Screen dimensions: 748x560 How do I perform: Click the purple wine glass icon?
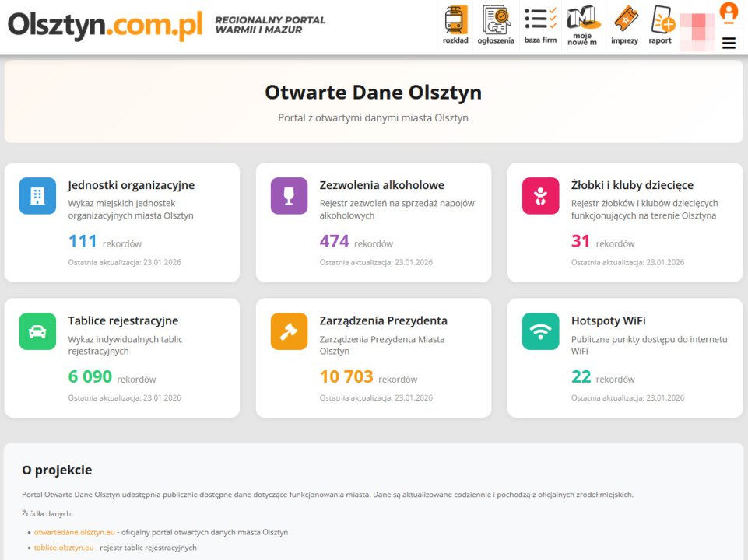point(289,196)
